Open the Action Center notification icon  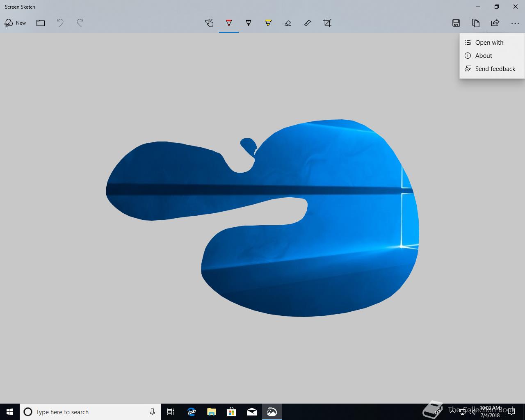[x=511, y=412]
